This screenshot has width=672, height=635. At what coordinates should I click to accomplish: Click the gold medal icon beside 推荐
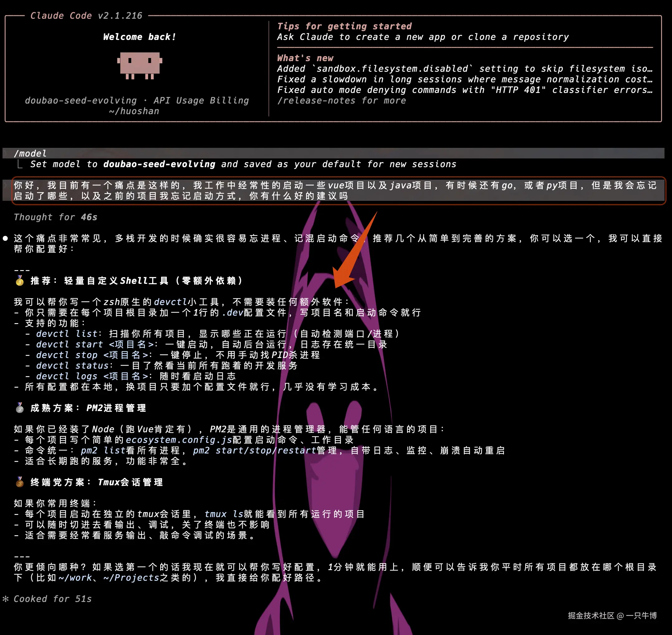coord(20,280)
